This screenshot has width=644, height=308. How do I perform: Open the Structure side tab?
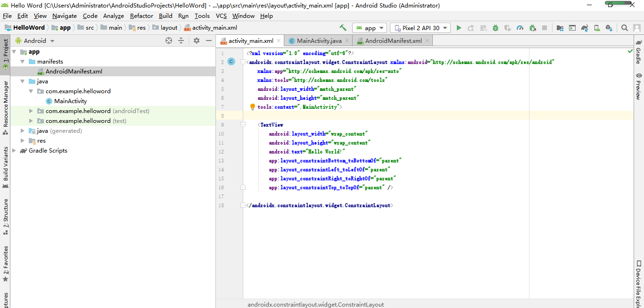coord(6,217)
